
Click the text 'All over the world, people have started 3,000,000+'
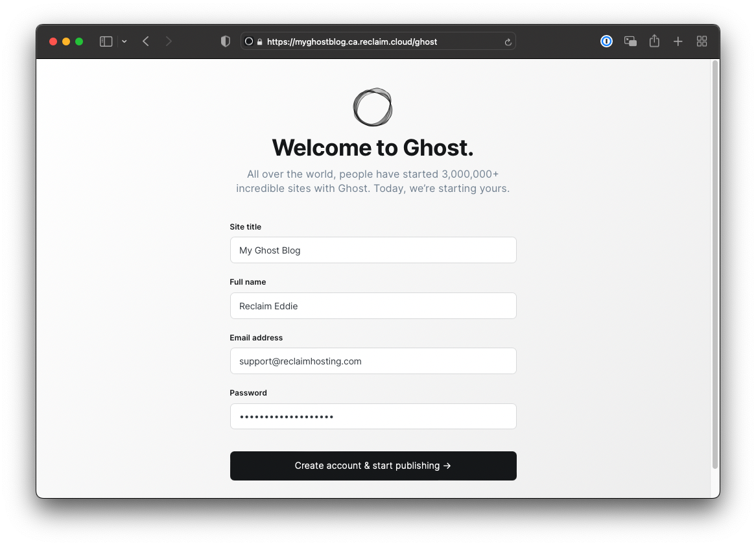click(x=373, y=174)
